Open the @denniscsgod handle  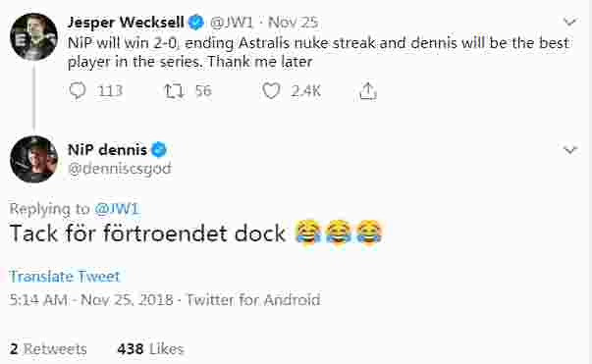[x=120, y=169]
